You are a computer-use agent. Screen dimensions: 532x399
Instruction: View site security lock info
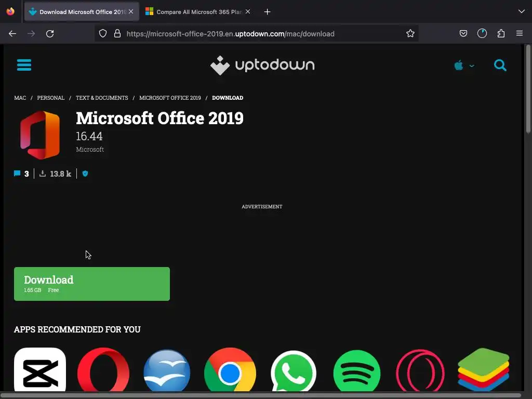point(117,34)
